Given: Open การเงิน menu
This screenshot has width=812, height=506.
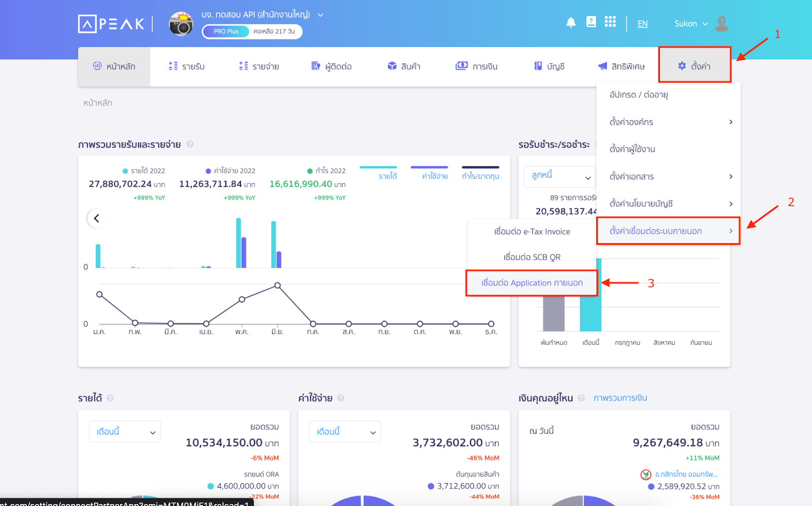Looking at the screenshot, I should pos(477,66).
